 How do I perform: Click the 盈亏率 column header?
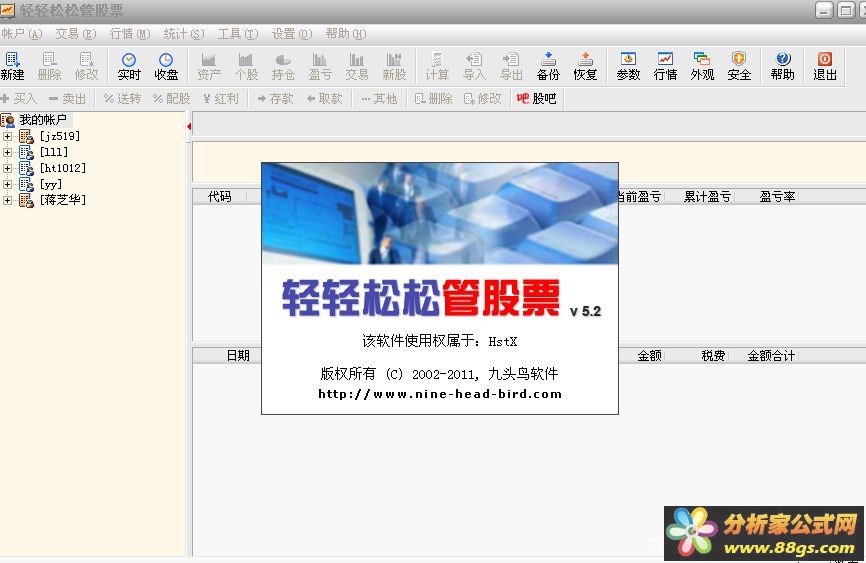tap(777, 197)
